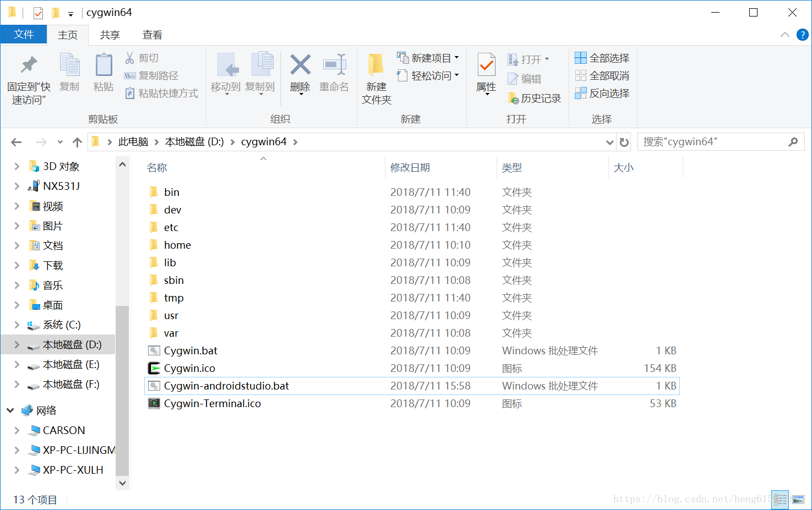Image resolution: width=812 pixels, height=510 pixels.
Task: Open the 文件 (File) menu tab
Action: click(x=24, y=35)
